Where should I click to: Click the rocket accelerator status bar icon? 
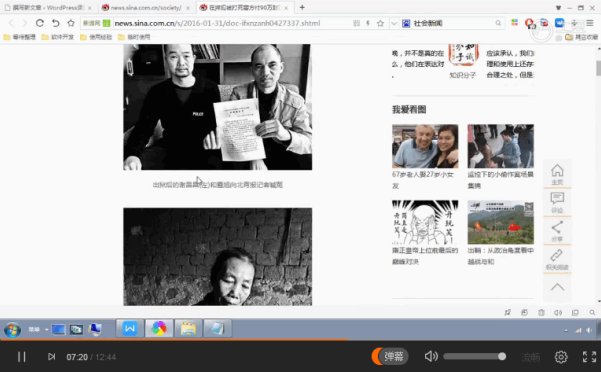pyautogui.click(x=507, y=313)
